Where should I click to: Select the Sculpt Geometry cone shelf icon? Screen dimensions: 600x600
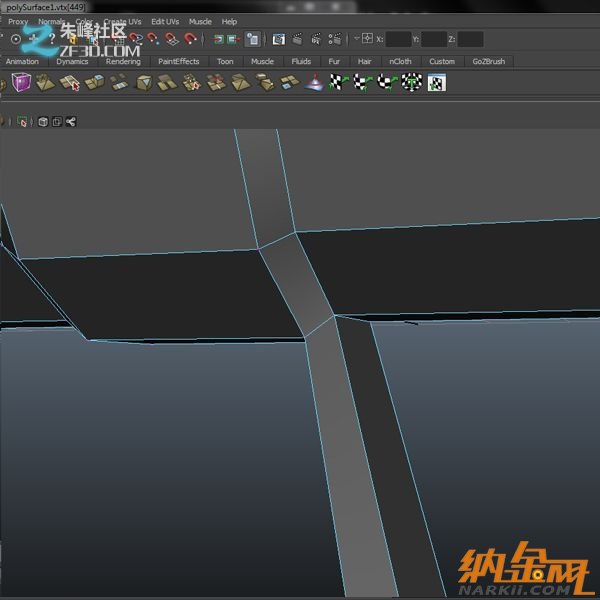[314, 83]
